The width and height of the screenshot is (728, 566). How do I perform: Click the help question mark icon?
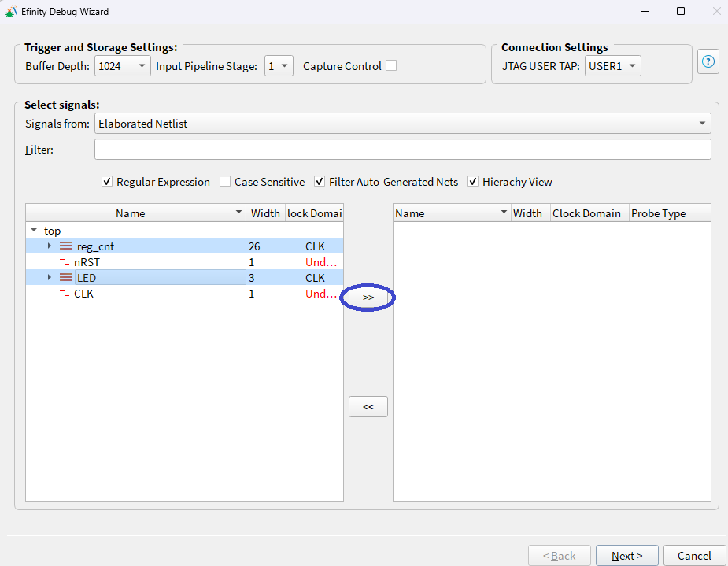(708, 61)
